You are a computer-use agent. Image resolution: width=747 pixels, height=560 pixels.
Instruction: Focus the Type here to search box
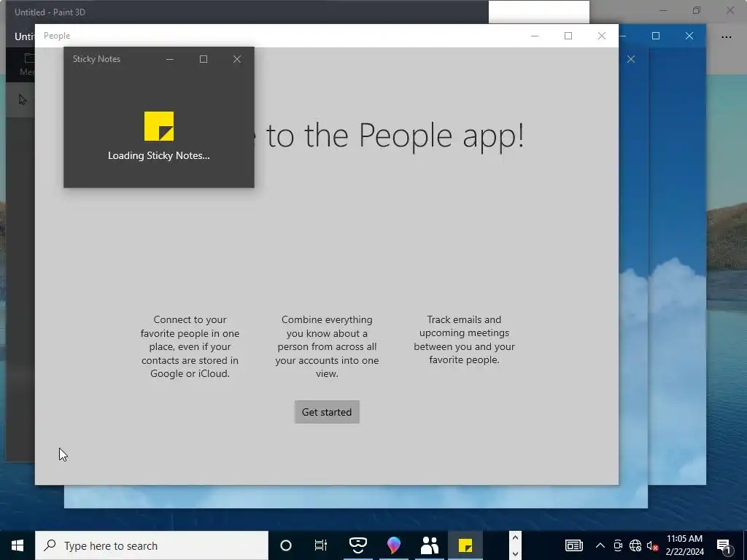[152, 545]
